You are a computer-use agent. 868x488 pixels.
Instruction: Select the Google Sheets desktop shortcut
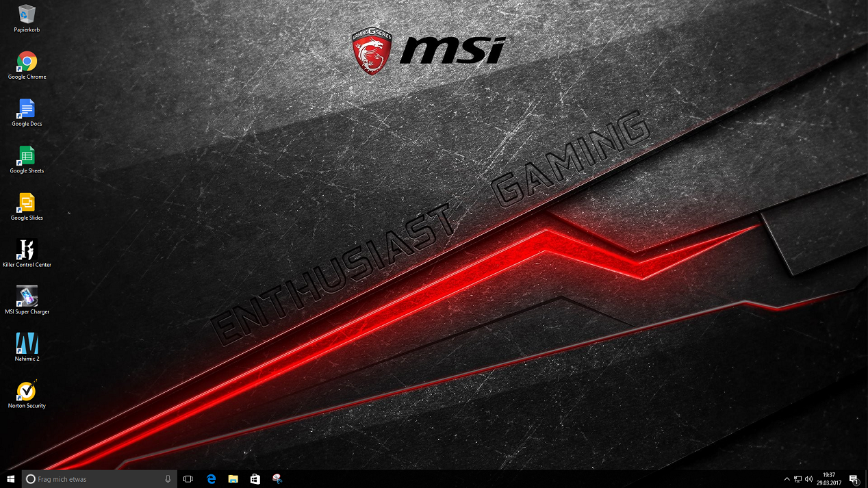[27, 159]
